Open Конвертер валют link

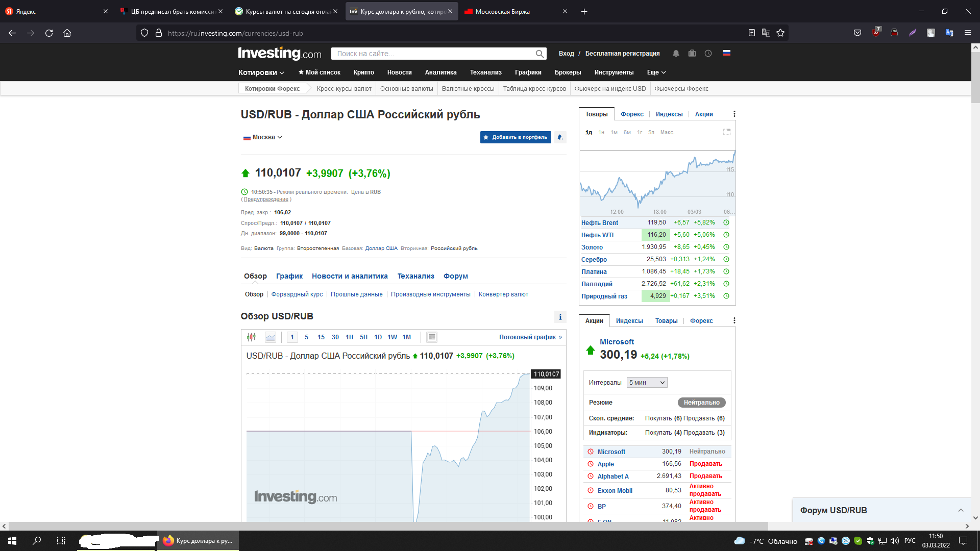point(503,294)
